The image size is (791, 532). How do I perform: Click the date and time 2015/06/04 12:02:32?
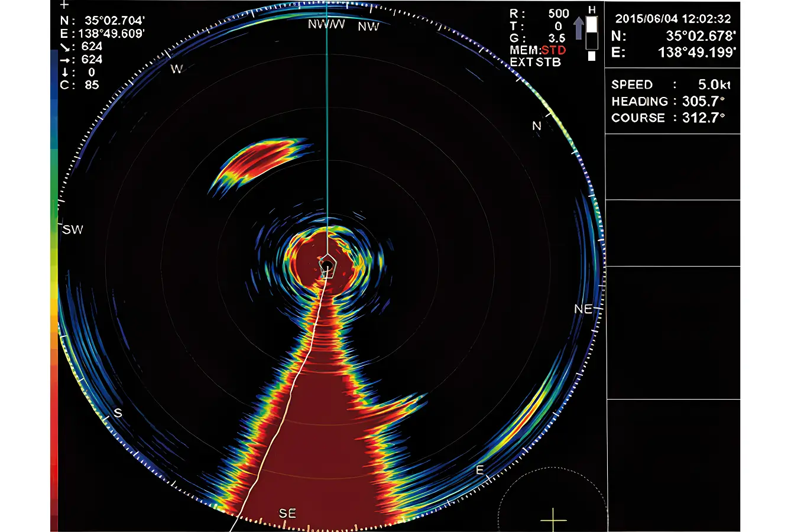(x=673, y=20)
